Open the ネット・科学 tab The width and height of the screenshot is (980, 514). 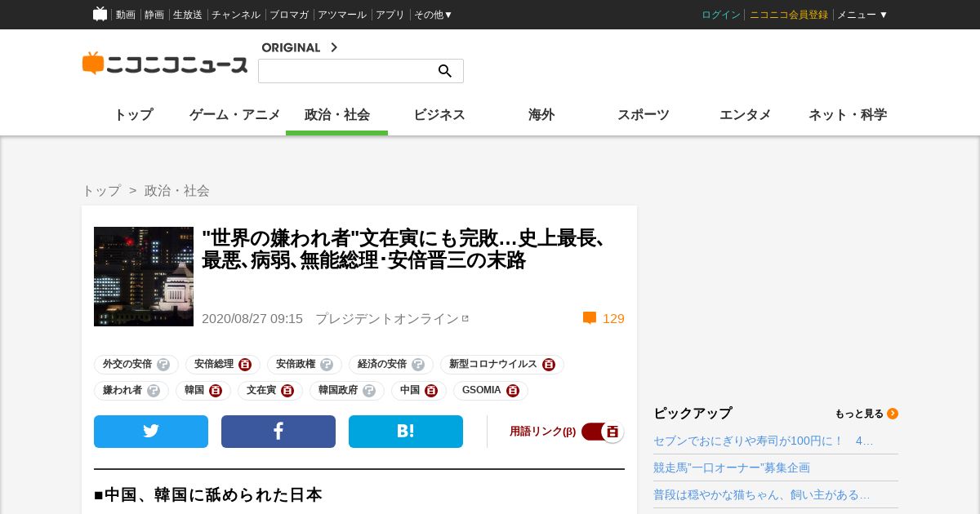click(848, 115)
